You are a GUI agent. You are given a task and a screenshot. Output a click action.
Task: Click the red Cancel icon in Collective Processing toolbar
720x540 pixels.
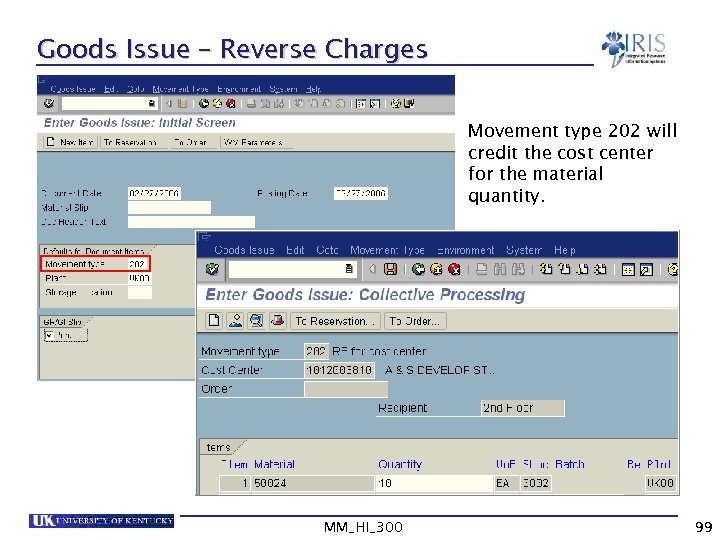[x=454, y=269]
